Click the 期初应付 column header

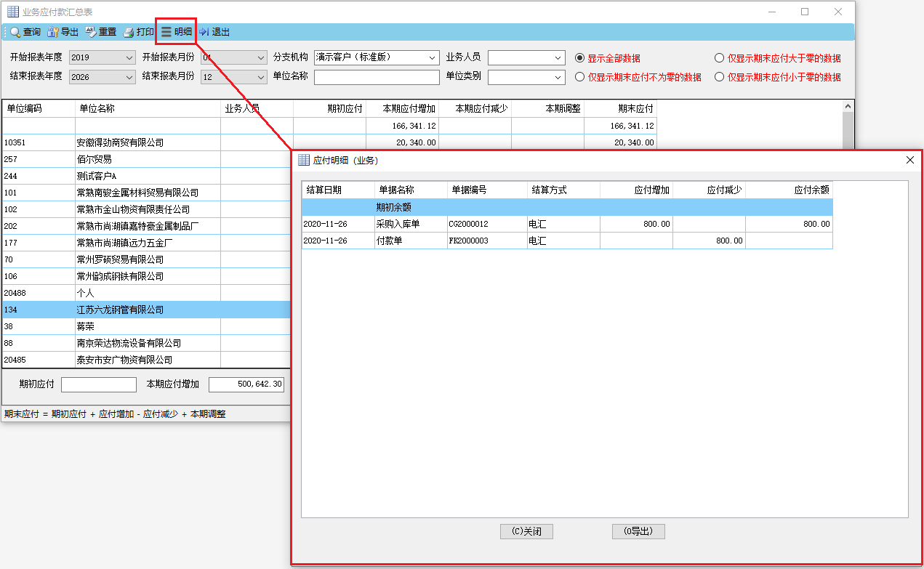329,108
